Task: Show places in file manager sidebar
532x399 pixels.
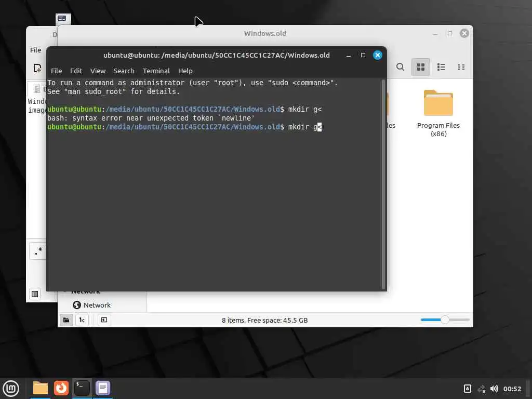Action: [x=66, y=320]
